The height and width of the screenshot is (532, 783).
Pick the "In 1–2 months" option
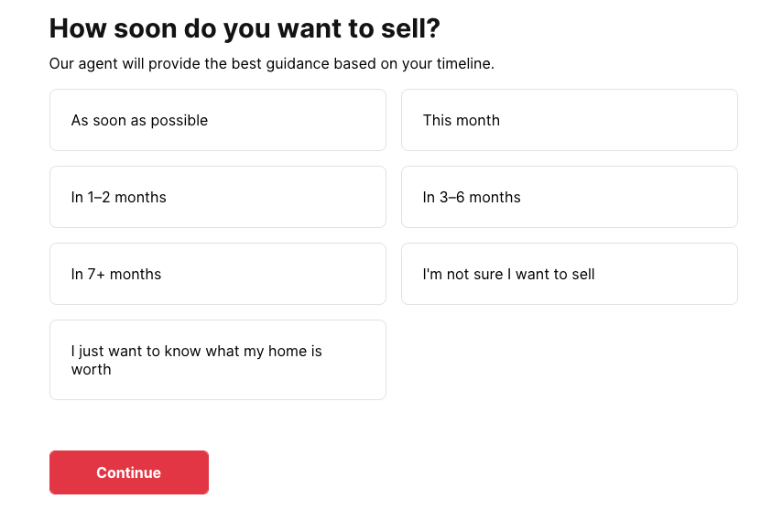pyautogui.click(x=217, y=197)
